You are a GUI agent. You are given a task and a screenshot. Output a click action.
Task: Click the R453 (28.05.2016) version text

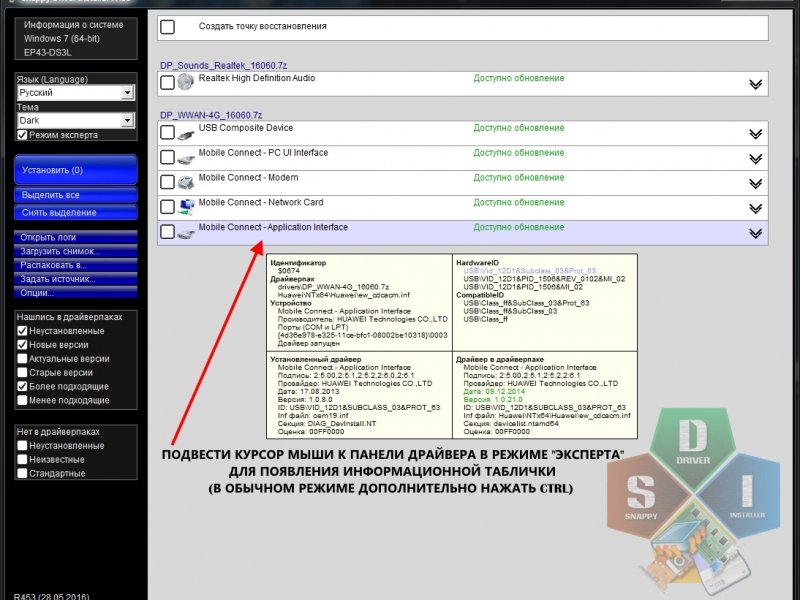click(51, 596)
